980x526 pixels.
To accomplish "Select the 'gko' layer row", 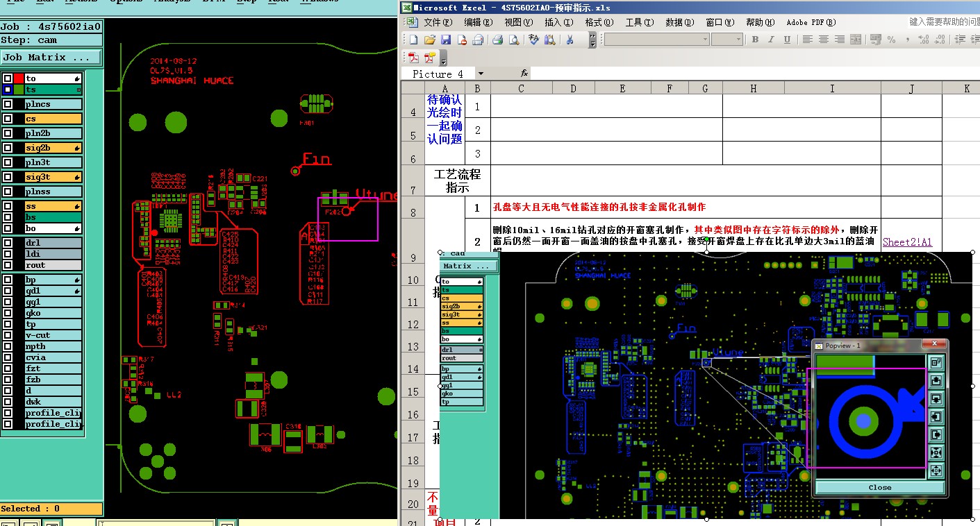I will point(53,313).
